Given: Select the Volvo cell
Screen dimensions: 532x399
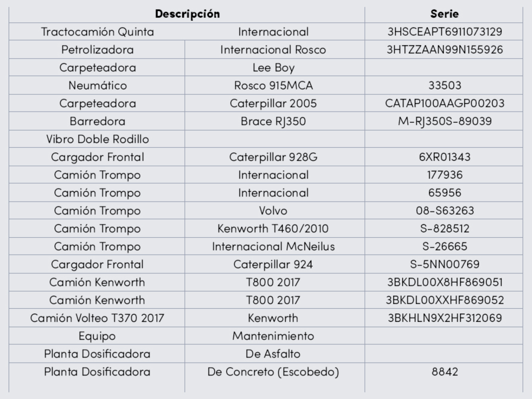Looking at the screenshot, I should (273, 211).
